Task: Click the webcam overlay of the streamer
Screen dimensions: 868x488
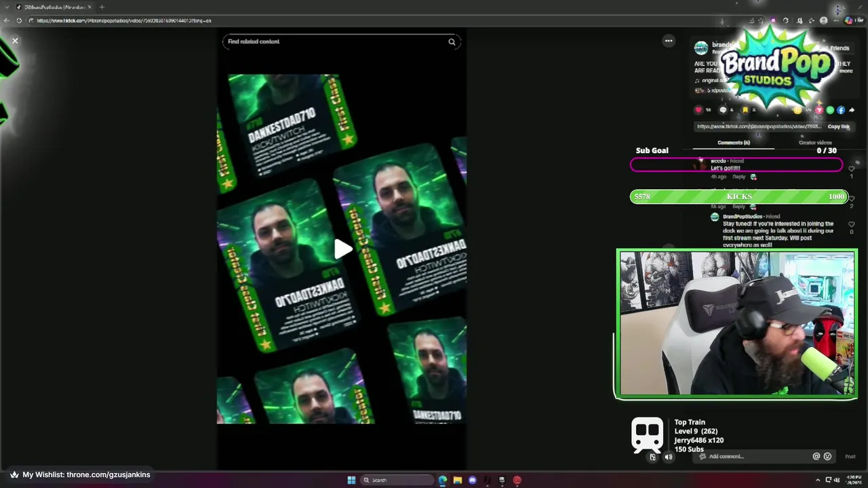Action: 736,324
